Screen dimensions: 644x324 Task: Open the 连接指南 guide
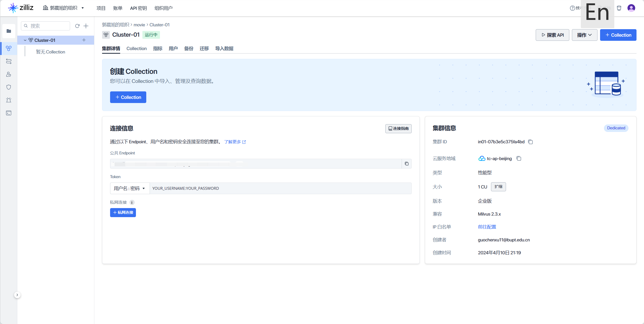point(398,128)
